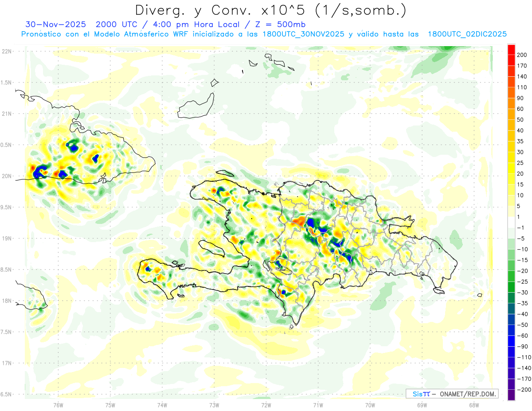
Task: Click the '60' color scale value
Action: (x=520, y=109)
